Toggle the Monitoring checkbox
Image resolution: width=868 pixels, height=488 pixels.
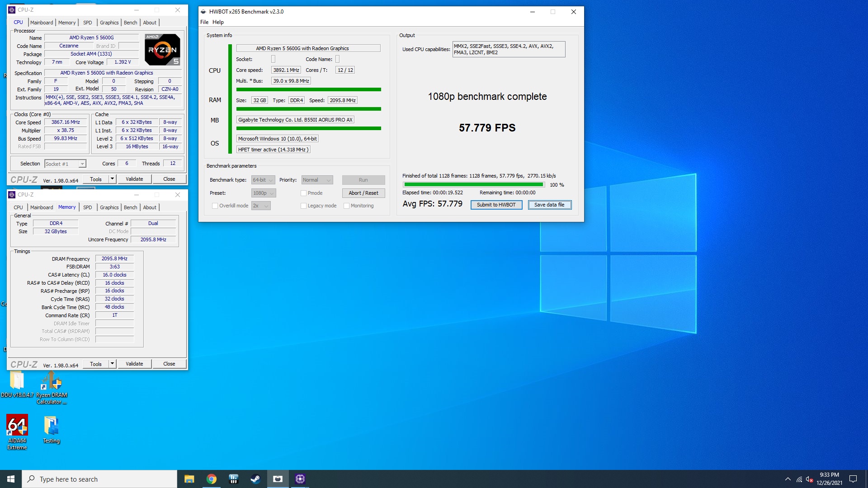pos(347,206)
